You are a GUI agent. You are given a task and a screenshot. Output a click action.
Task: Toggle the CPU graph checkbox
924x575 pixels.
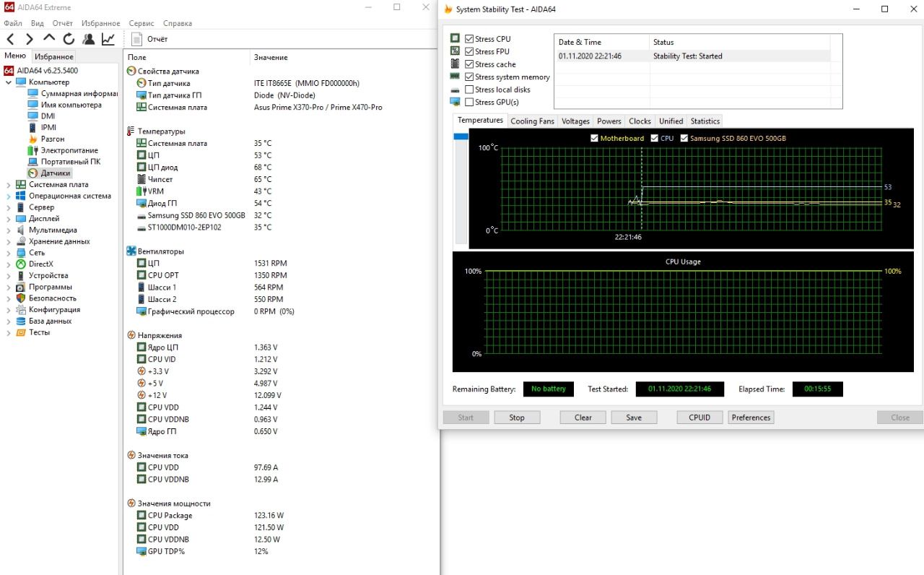tap(654, 138)
